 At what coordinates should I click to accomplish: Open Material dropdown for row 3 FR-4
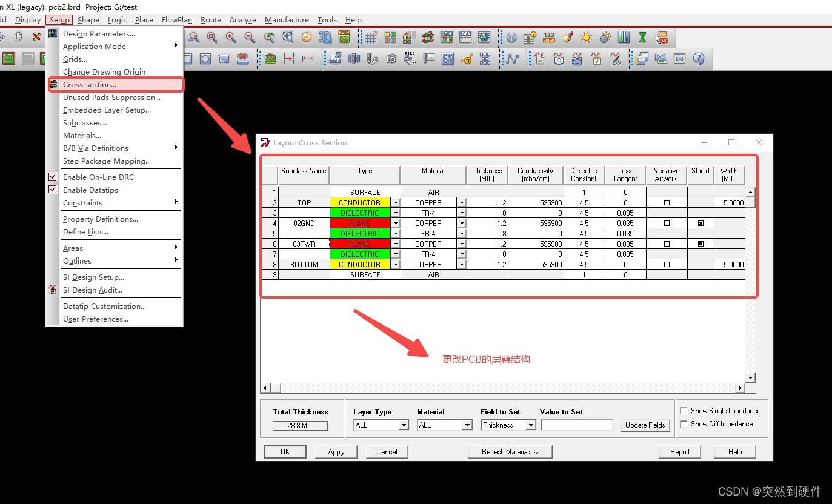pyautogui.click(x=462, y=213)
